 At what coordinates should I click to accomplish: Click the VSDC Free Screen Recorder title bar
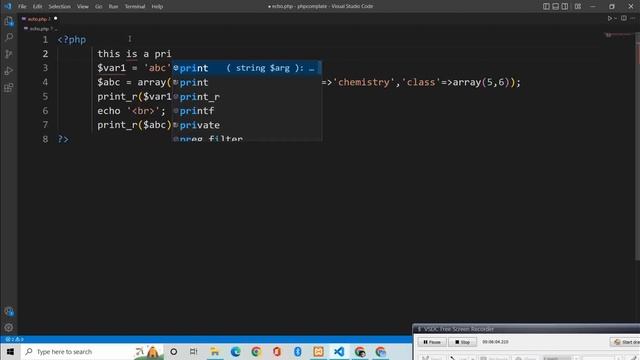point(527,329)
